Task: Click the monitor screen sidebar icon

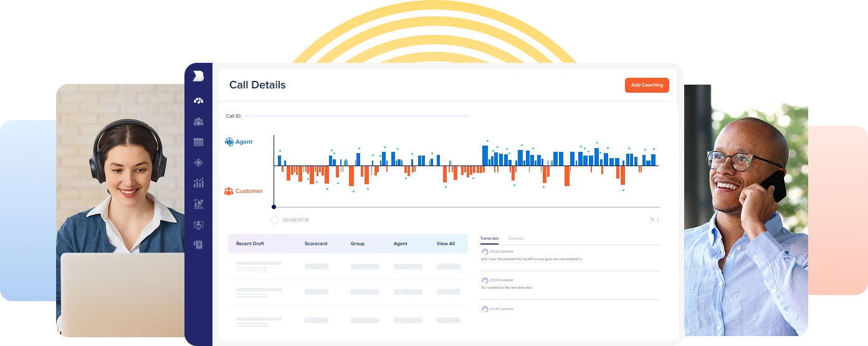Action: coord(198,225)
